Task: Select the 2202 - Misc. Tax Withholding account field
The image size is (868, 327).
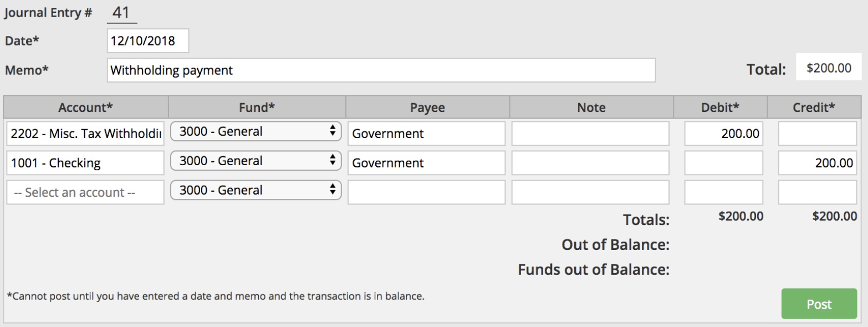Action: [85, 134]
